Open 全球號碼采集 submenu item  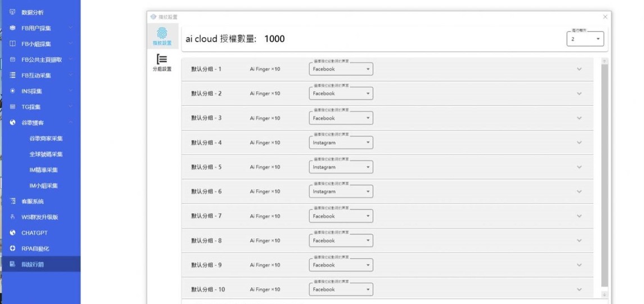46,154
